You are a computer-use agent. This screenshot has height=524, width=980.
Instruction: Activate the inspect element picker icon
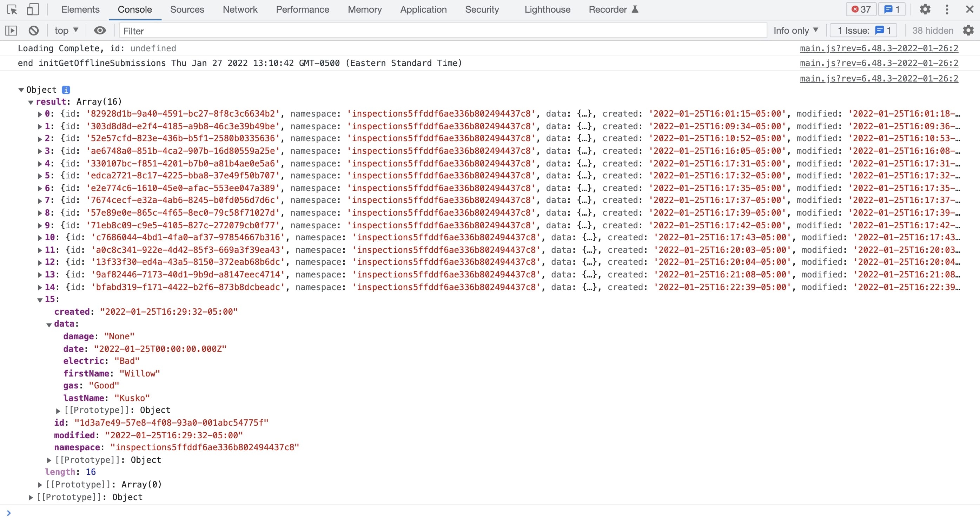coord(12,9)
